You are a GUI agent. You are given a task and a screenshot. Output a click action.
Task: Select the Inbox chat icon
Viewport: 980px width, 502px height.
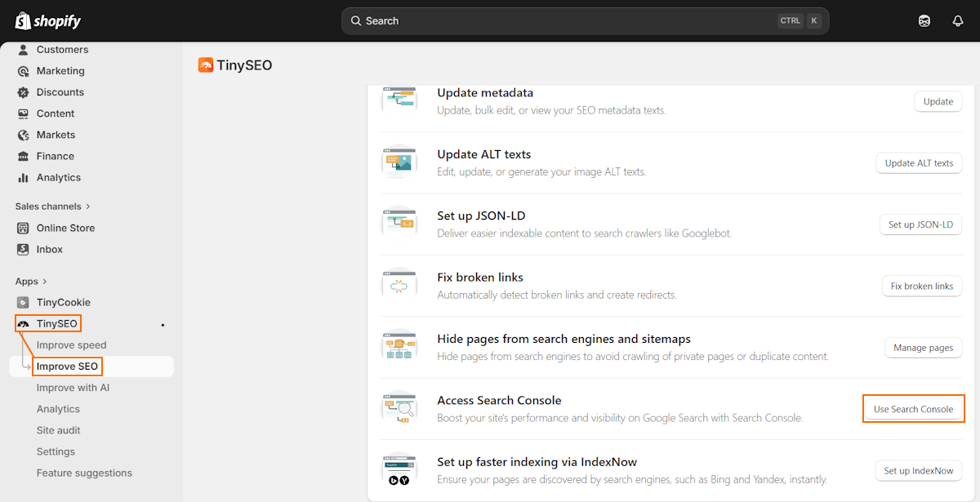click(22, 249)
